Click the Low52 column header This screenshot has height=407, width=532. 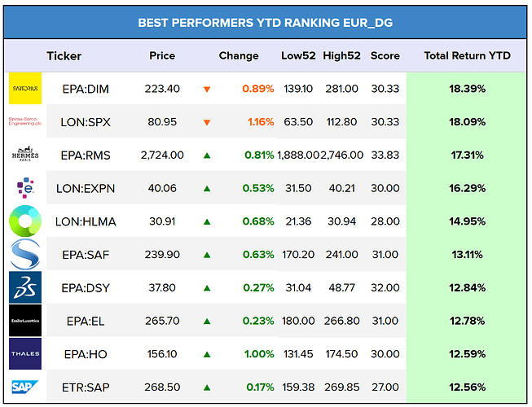298,55
